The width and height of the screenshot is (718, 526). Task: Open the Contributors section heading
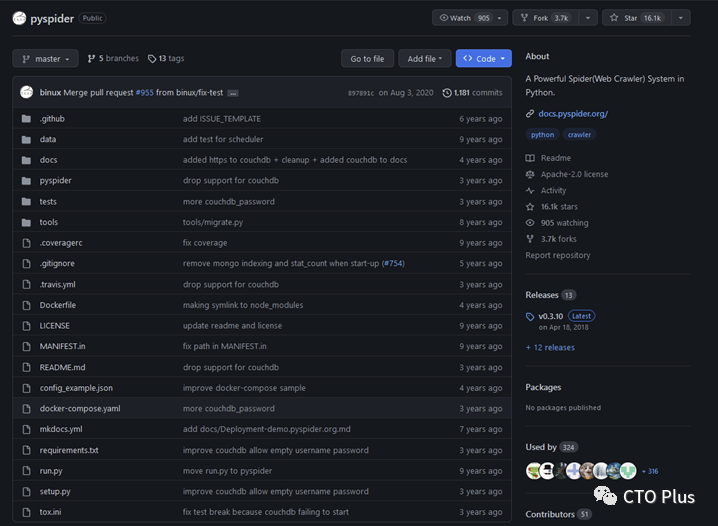click(x=549, y=515)
